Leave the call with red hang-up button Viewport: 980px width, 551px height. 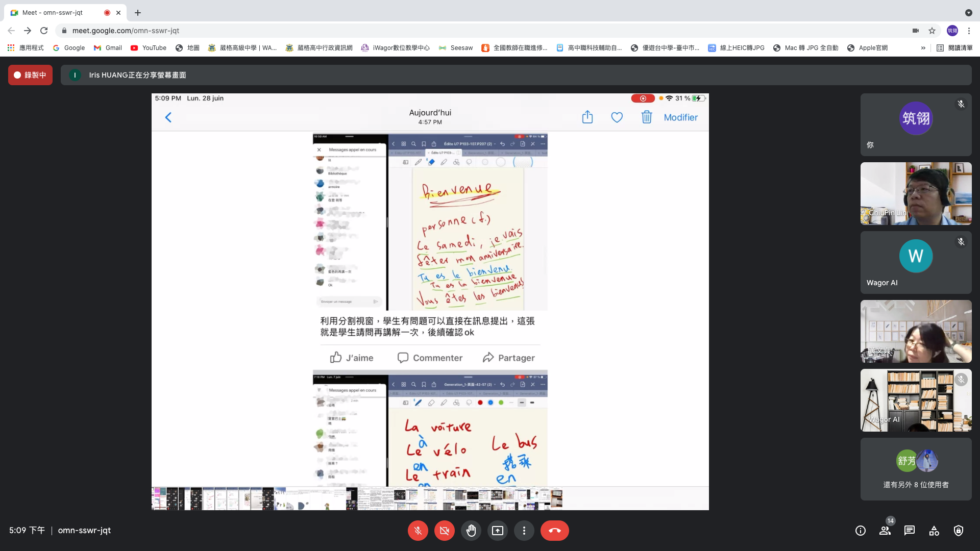coord(554,531)
